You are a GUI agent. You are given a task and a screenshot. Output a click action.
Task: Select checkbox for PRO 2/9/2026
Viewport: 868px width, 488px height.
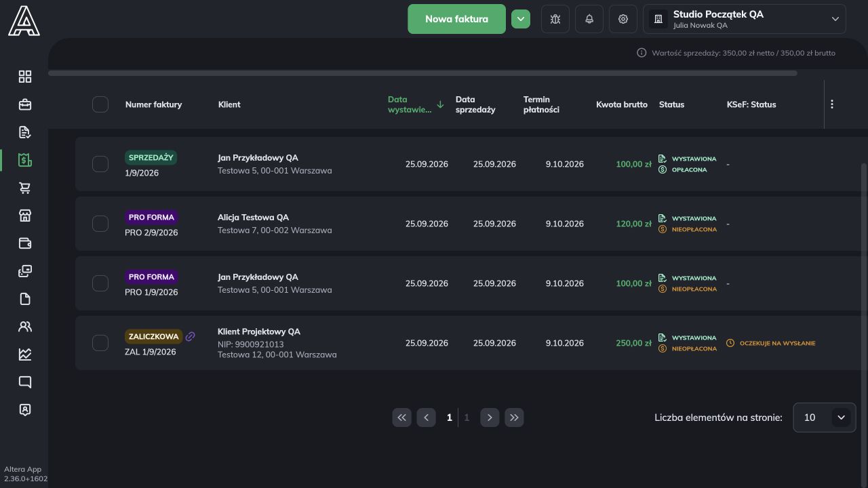click(x=100, y=224)
